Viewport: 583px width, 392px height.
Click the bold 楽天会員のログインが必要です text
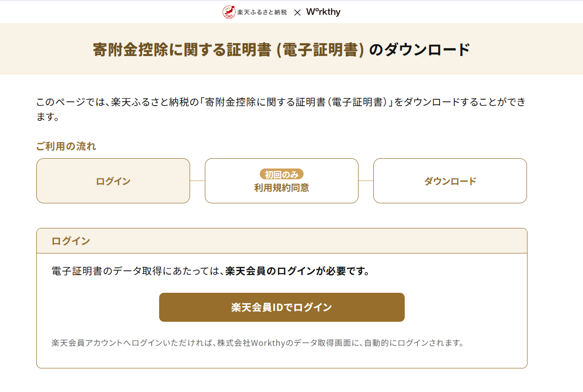click(x=297, y=271)
